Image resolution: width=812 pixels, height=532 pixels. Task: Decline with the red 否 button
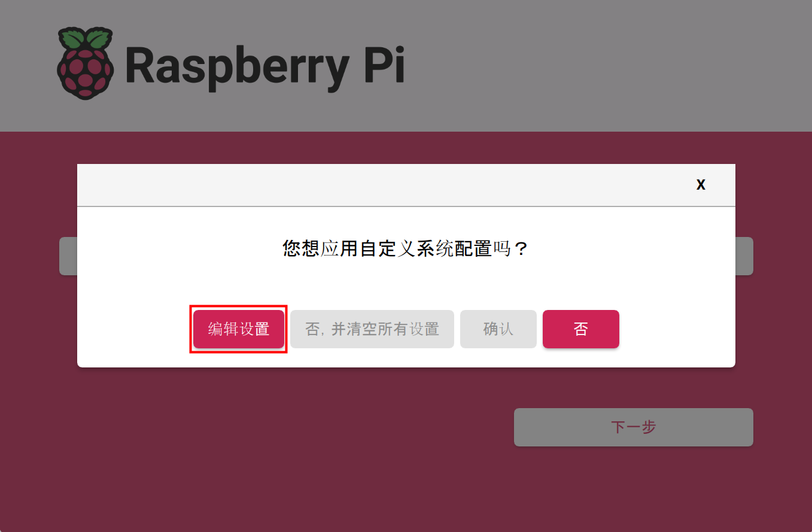581,329
